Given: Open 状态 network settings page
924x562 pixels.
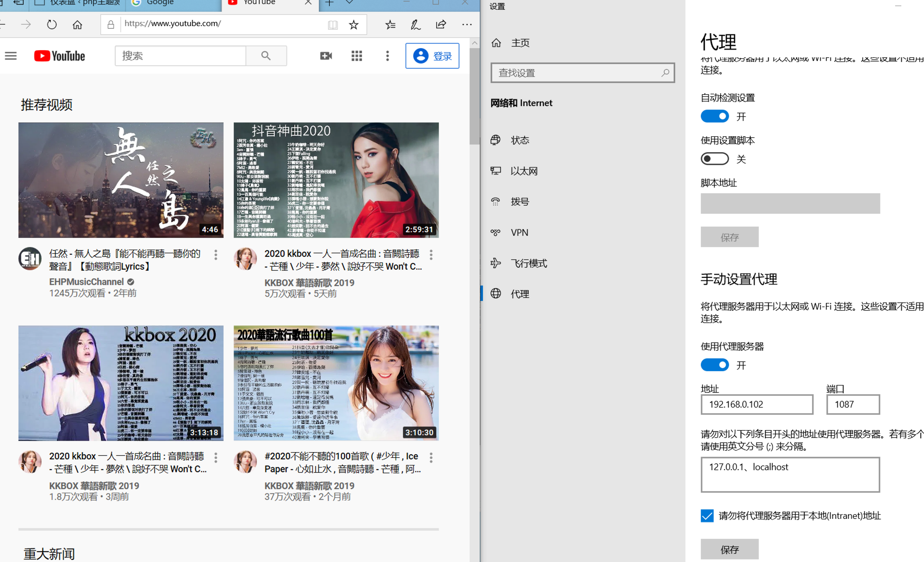Looking at the screenshot, I should point(510,140).
